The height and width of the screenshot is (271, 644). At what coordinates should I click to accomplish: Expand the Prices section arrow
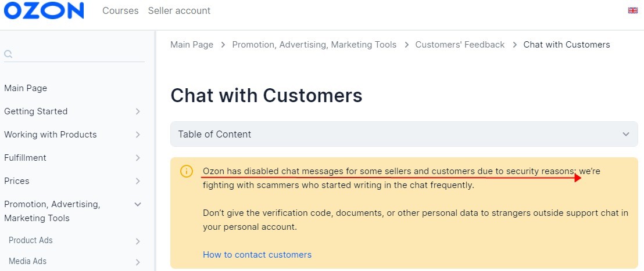click(x=138, y=181)
